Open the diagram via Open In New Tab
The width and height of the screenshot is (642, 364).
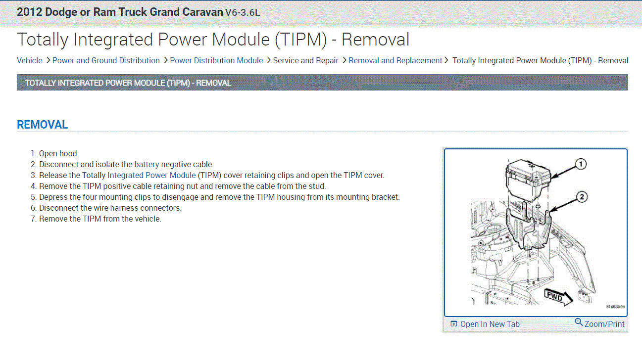click(485, 324)
